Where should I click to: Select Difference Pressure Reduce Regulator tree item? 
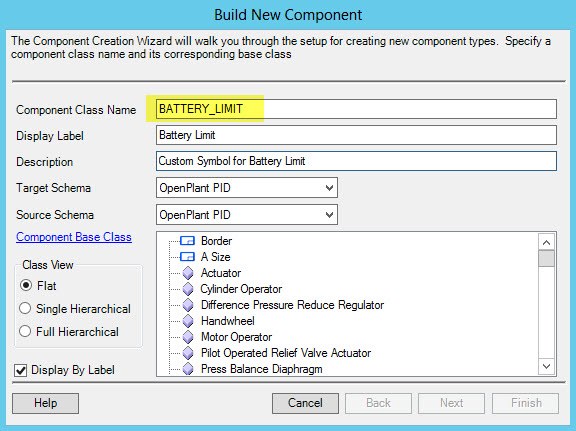pyautogui.click(x=292, y=305)
